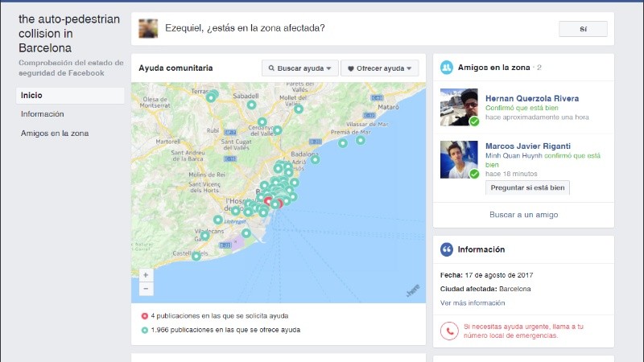This screenshot has height=362, width=644.
Task: Open Hernan Querzola Rivera's profile name
Action: [531, 98]
